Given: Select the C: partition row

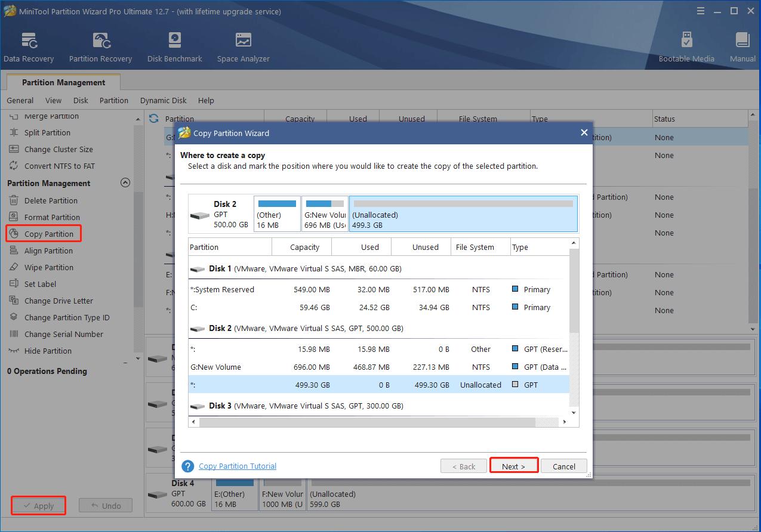Looking at the screenshot, I should pos(378,307).
